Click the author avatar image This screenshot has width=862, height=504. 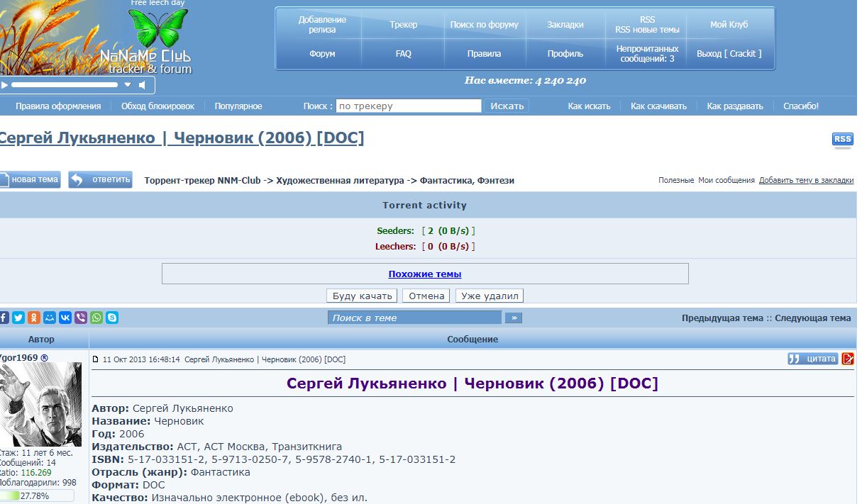coord(40,405)
